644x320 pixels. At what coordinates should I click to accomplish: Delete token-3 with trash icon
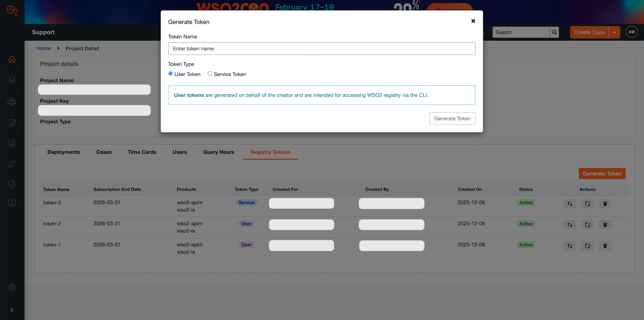pos(605,204)
